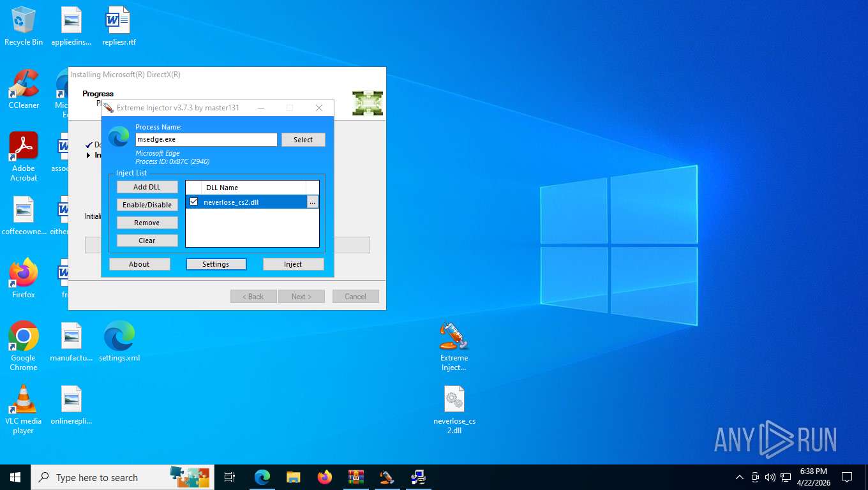Open the volume control in system tray
The image size is (868, 490).
point(770,477)
